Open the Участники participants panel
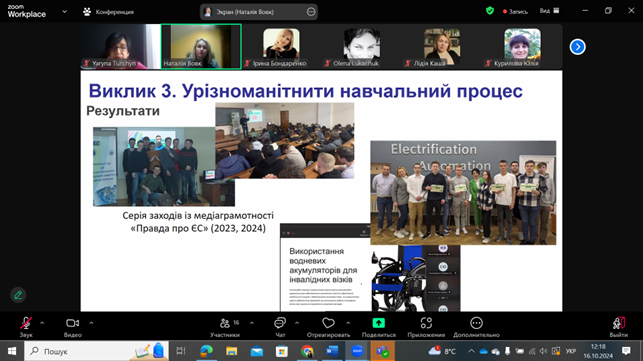This screenshot has width=643, height=361. pyautogui.click(x=225, y=327)
